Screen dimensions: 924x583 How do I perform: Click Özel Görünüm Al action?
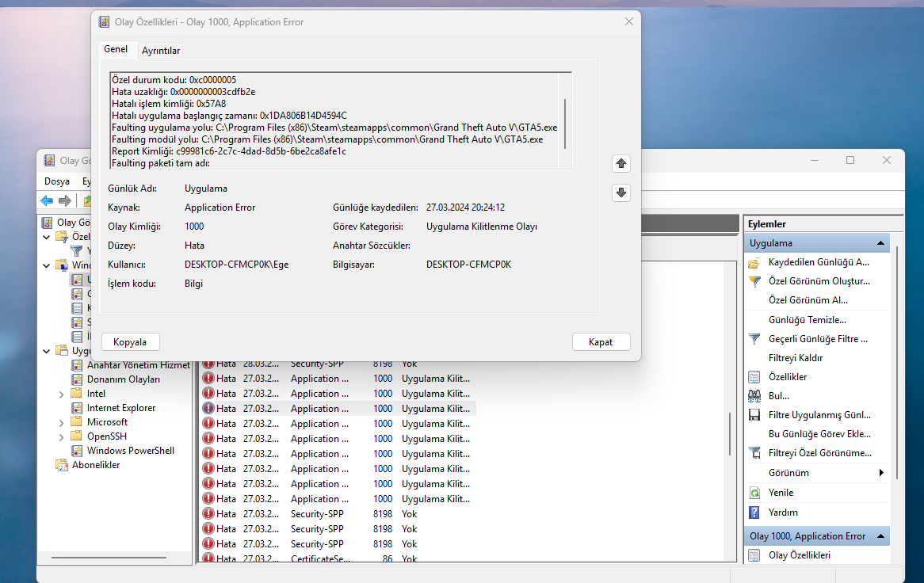coord(808,299)
